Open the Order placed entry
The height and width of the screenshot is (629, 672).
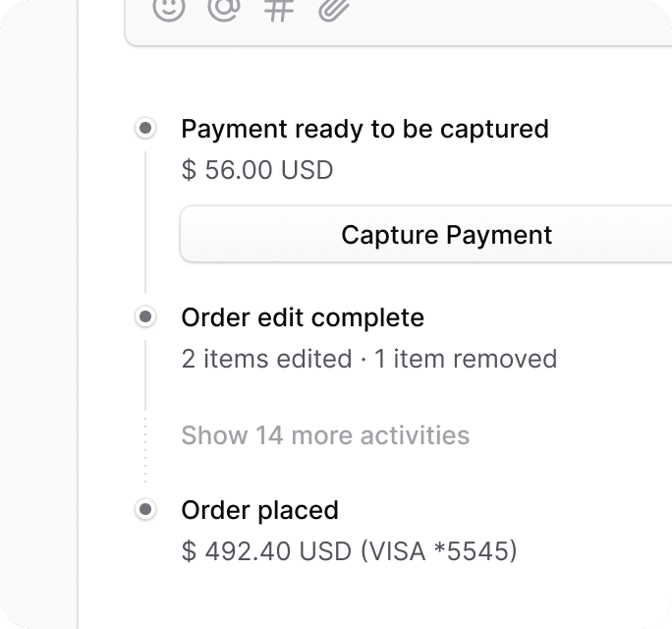click(259, 510)
